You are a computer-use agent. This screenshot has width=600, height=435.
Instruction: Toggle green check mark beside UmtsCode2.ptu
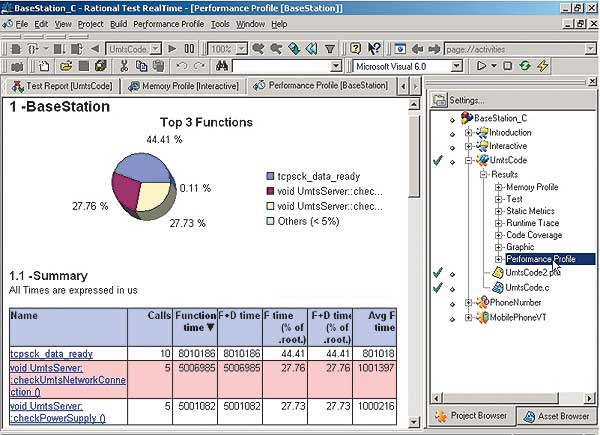tap(438, 272)
